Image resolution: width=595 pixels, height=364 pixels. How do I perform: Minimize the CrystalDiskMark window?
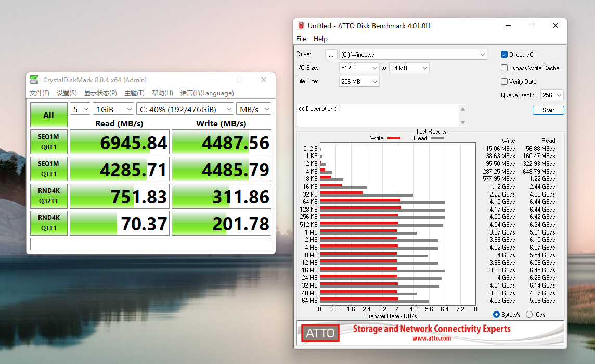pyautogui.click(x=216, y=80)
